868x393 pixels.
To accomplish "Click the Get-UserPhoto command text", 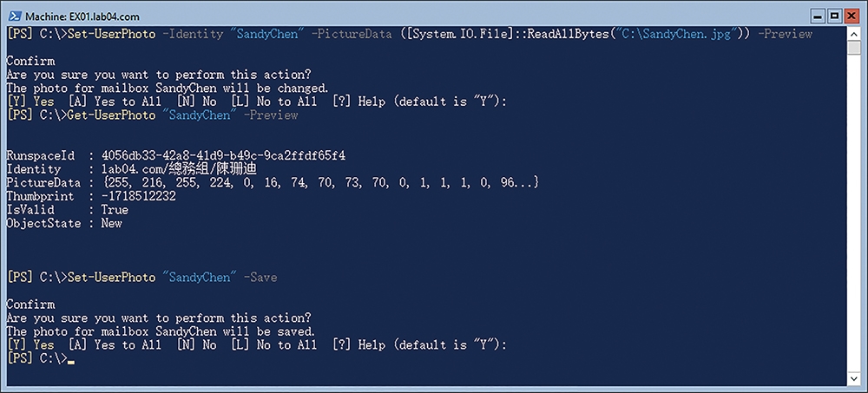I will point(111,115).
